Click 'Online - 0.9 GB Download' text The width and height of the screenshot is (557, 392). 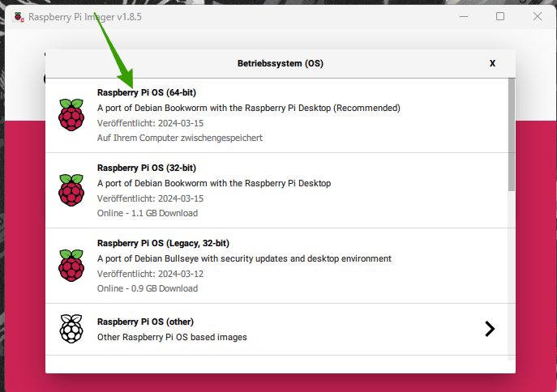pos(148,288)
